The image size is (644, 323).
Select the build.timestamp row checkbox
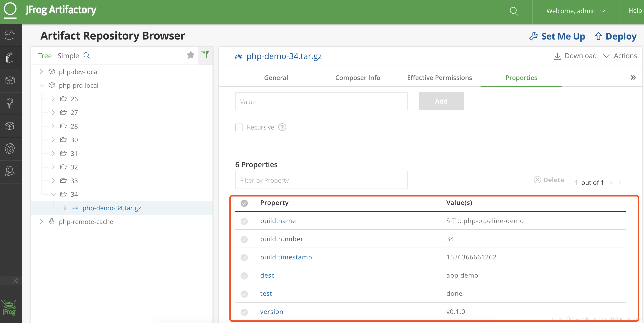244,258
